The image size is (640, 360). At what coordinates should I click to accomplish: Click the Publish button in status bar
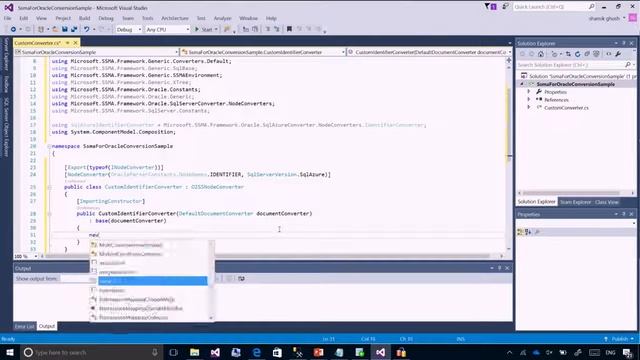tap(619, 339)
